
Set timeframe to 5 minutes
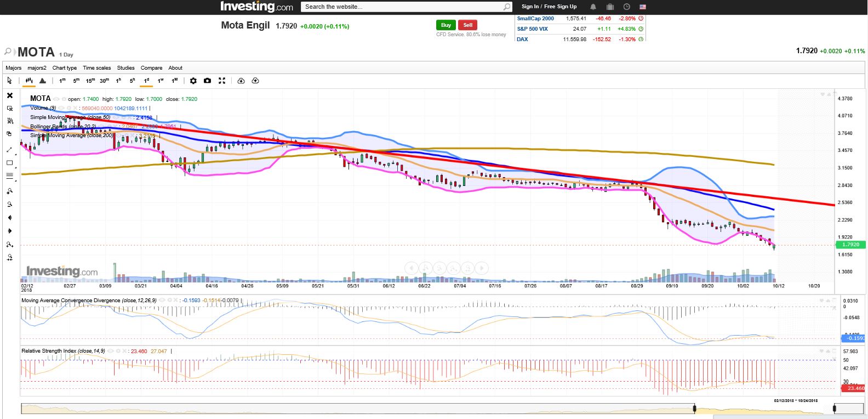pyautogui.click(x=76, y=81)
